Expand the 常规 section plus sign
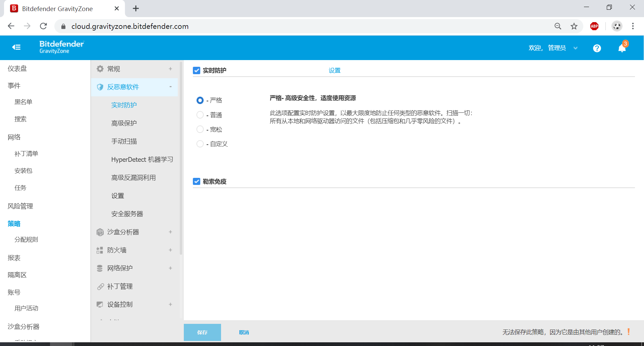This screenshot has width=644, height=346. pos(170,69)
